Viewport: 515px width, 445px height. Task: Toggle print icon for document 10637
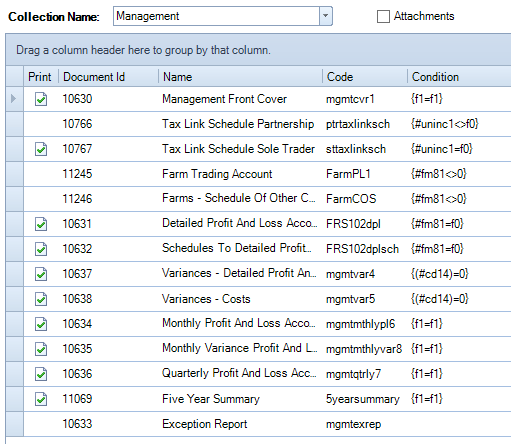pos(41,274)
